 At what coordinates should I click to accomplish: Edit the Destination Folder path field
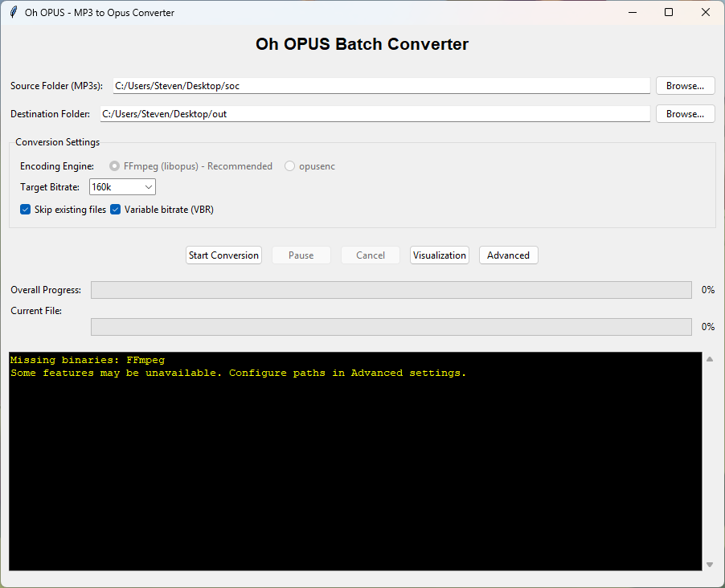[375, 114]
